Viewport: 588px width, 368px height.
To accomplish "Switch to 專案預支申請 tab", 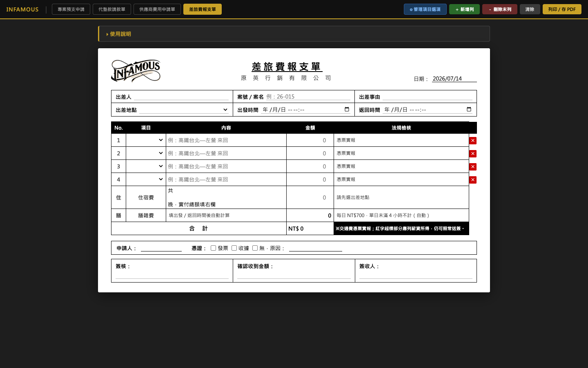I will 71,9.
